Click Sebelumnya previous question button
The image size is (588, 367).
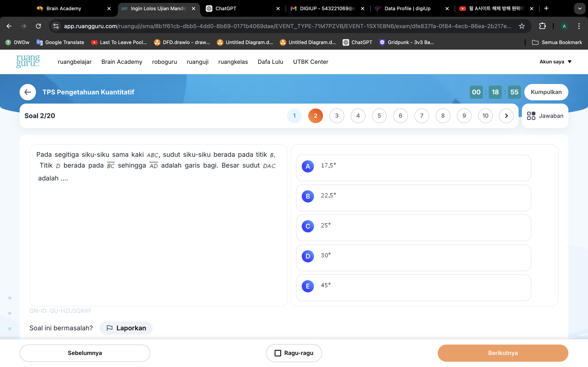point(84,352)
